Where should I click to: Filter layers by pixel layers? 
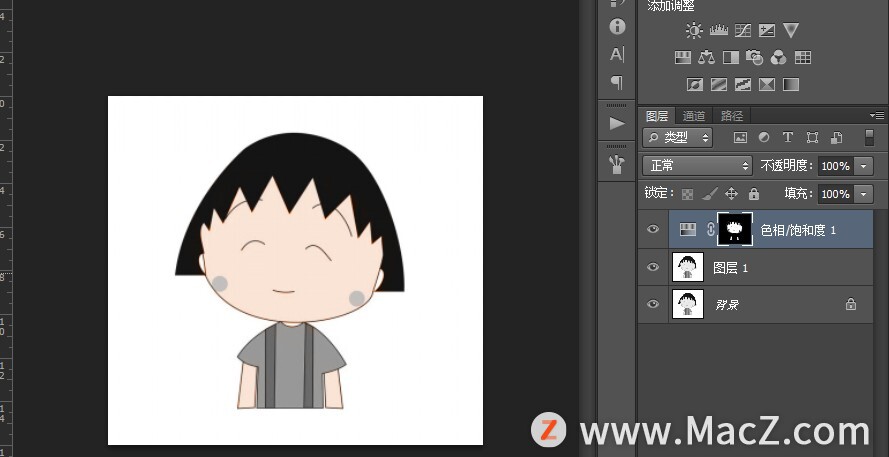pos(740,137)
